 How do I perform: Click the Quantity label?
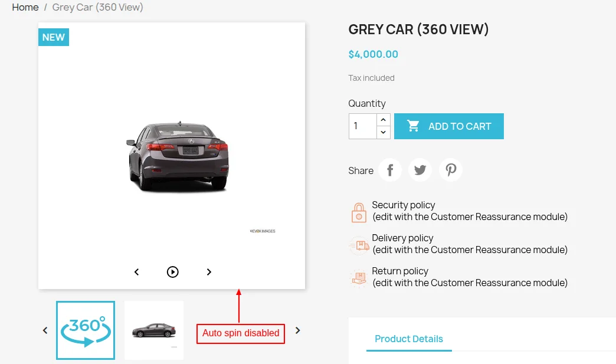click(367, 104)
